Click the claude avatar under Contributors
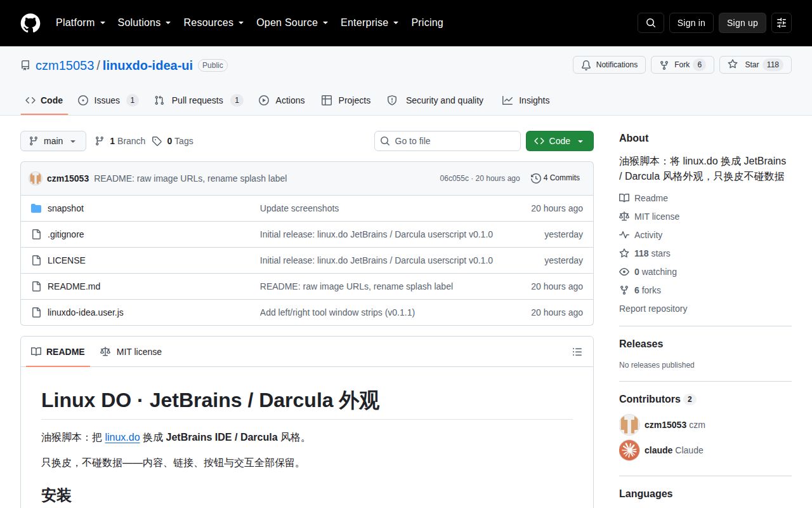 (x=629, y=450)
